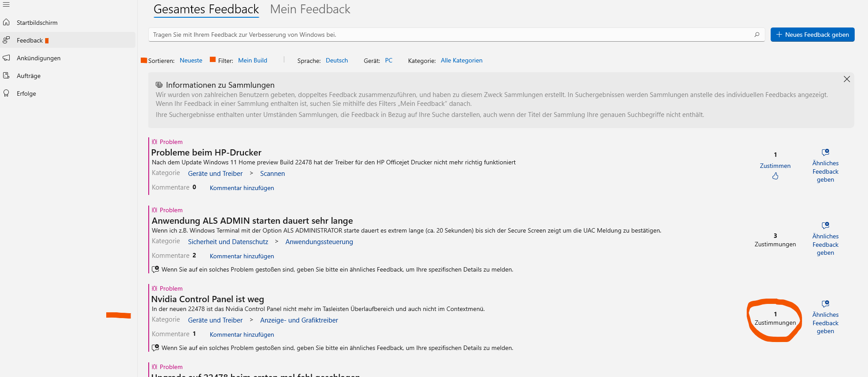Image resolution: width=868 pixels, height=377 pixels.
Task: Open the Sortieren Neueste dropdown
Action: pos(191,60)
